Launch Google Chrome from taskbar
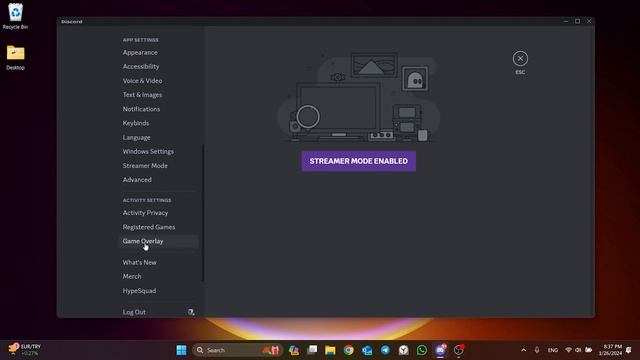This screenshot has height=360, width=640. point(349,350)
